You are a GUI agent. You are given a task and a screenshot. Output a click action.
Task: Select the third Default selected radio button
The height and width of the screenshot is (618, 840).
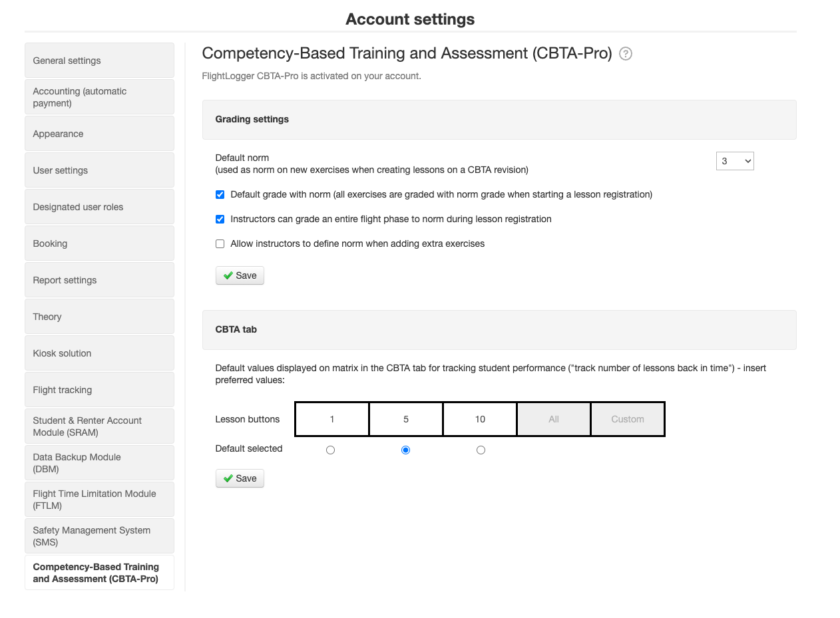point(481,450)
